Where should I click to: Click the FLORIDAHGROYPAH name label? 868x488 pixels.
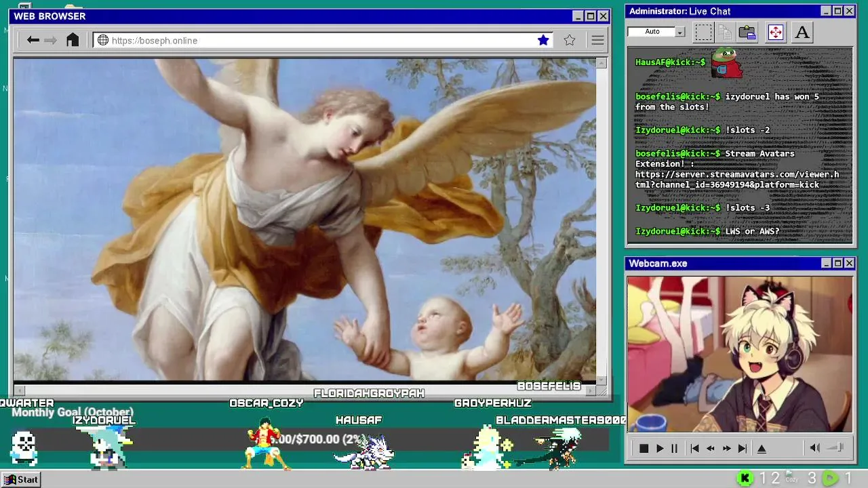pyautogui.click(x=369, y=393)
